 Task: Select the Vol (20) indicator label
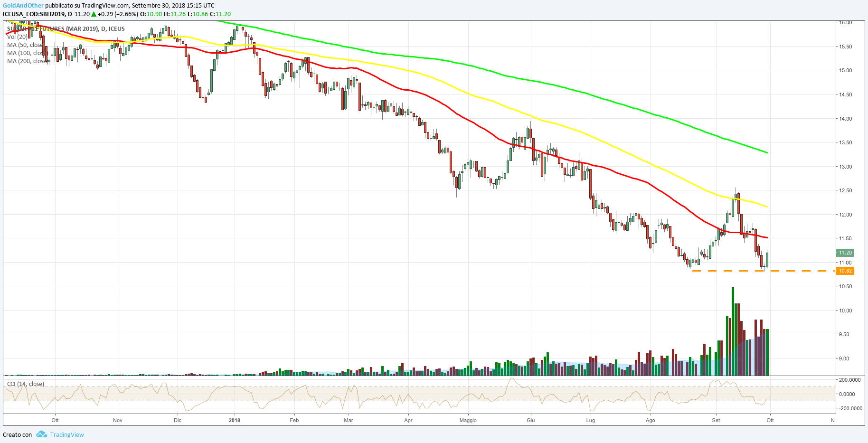[17, 37]
